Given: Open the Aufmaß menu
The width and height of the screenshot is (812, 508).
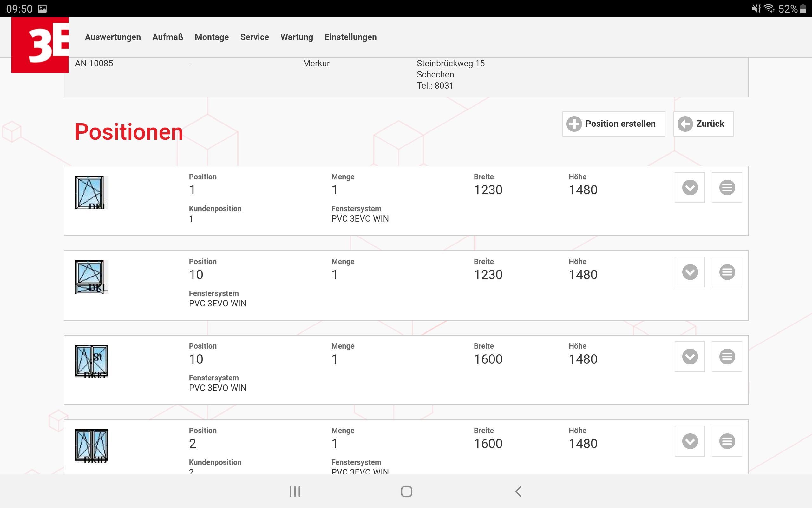Looking at the screenshot, I should point(168,37).
